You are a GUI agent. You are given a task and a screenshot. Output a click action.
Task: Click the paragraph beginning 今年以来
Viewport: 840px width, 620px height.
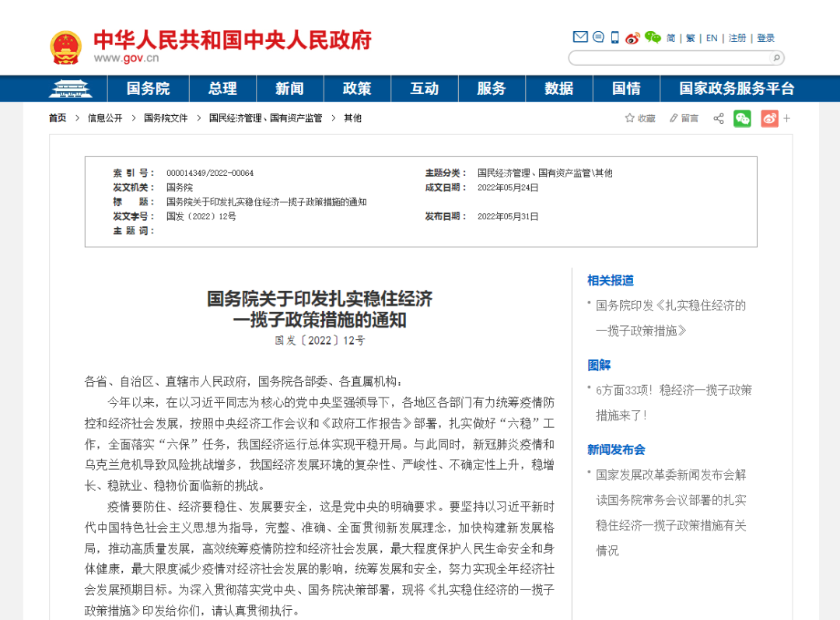point(320,444)
